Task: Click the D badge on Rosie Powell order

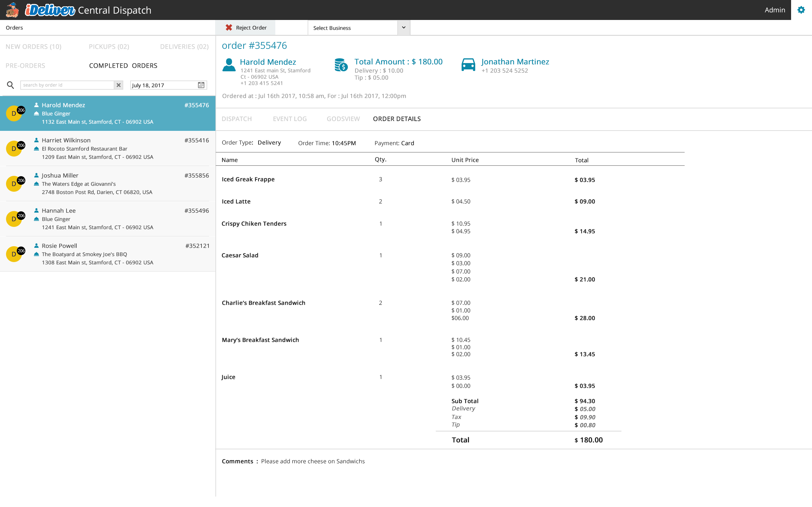Action: [14, 254]
